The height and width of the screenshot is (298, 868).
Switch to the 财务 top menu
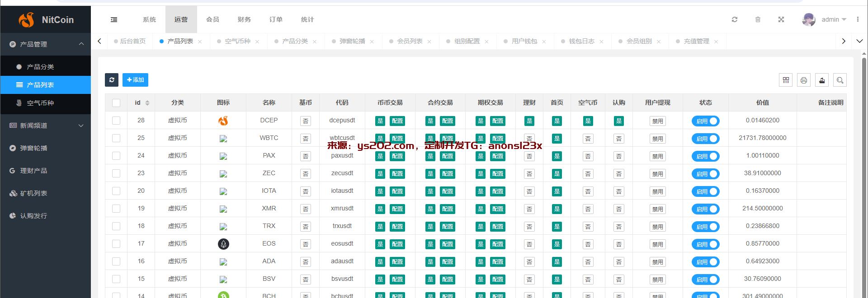click(244, 19)
